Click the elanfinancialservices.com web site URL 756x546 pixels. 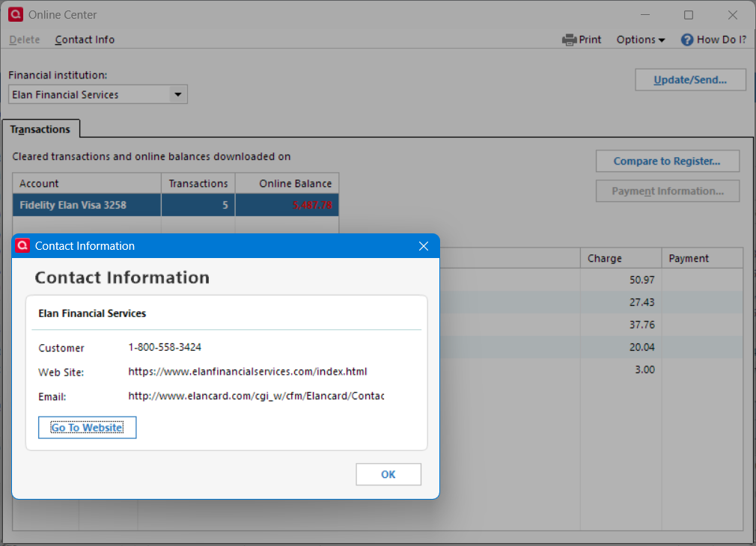(247, 372)
